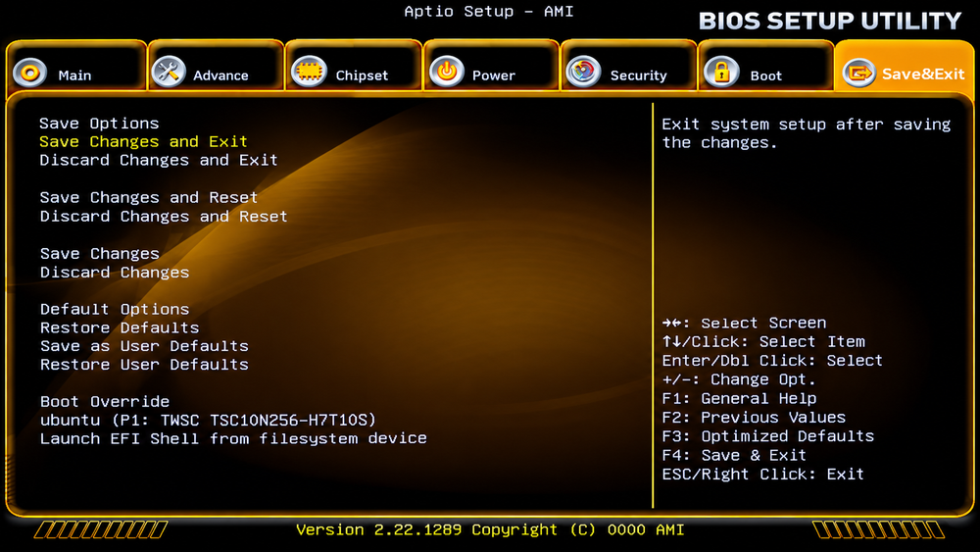The image size is (980, 552).
Task: Choose Discard Changes and Reset
Action: point(164,217)
